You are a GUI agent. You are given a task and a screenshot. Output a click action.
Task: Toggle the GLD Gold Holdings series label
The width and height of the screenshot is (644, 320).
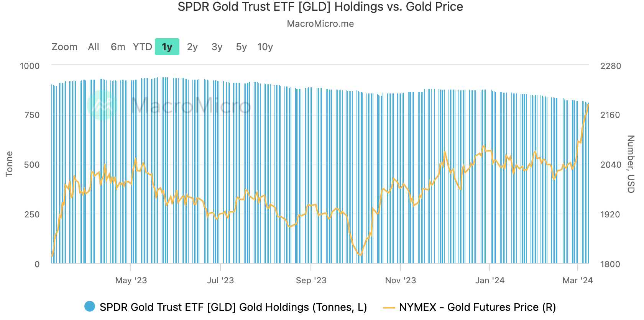click(233, 307)
